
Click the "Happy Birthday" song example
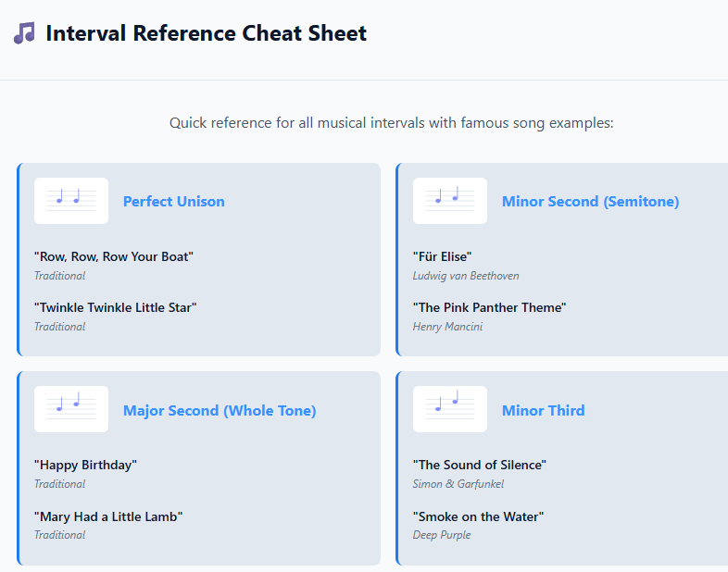pos(85,465)
